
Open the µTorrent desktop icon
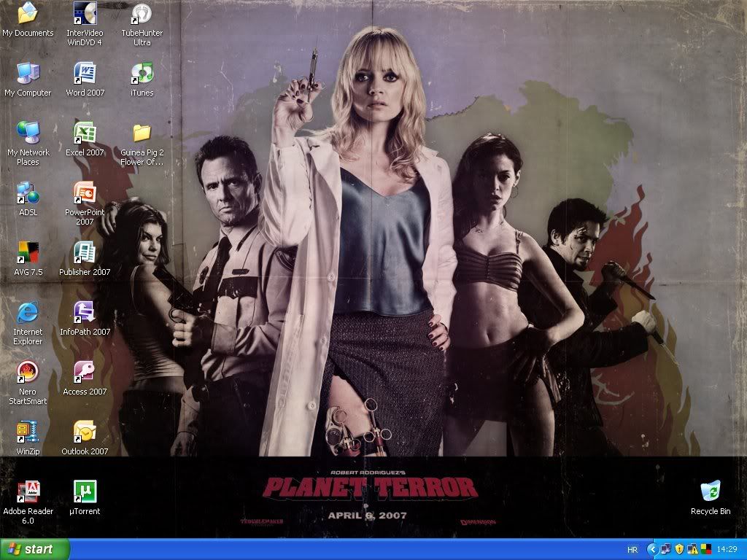85,491
